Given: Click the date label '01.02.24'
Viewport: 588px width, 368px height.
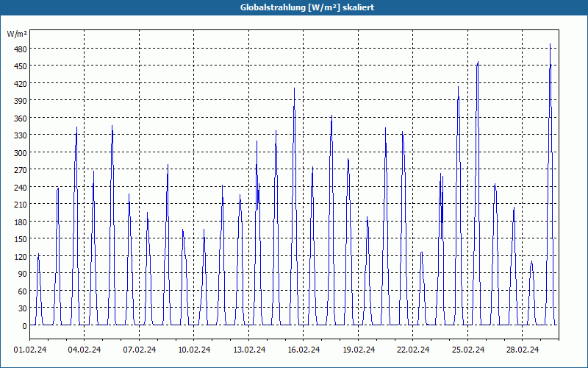Looking at the screenshot, I should click(x=30, y=350).
